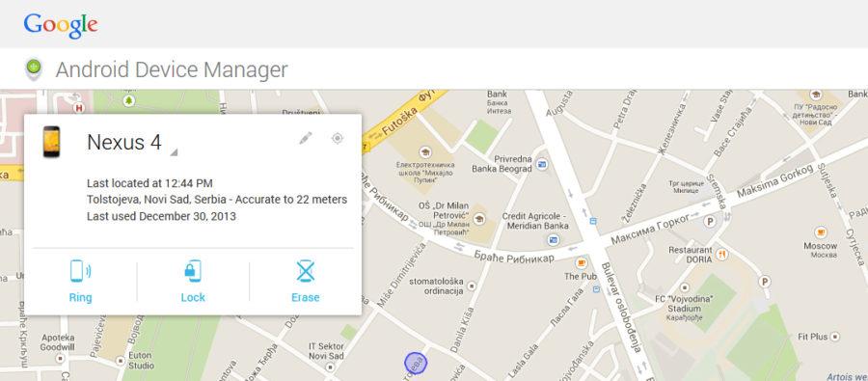Open The Pub map marker
Screen dimensions: 868x381
tap(581, 262)
